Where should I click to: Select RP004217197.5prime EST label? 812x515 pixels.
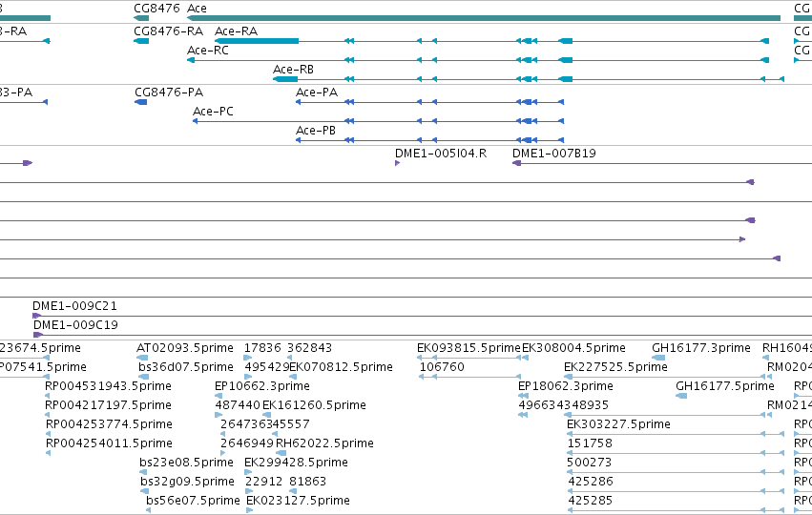(x=108, y=405)
